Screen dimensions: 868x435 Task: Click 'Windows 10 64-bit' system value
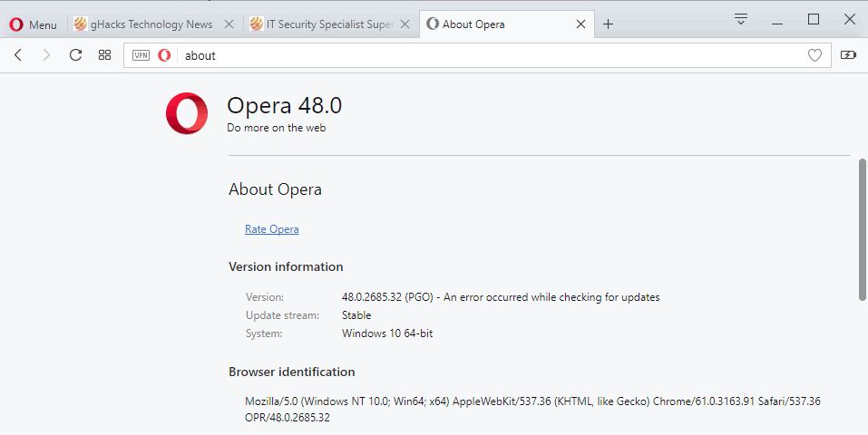point(387,333)
